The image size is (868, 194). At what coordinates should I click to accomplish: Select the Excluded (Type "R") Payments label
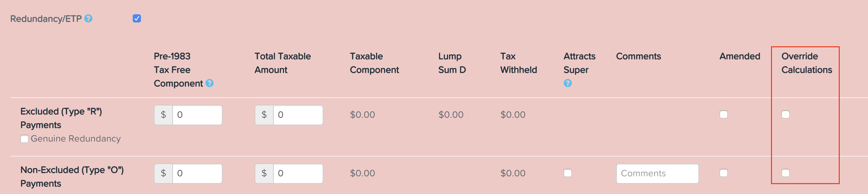[x=61, y=118]
